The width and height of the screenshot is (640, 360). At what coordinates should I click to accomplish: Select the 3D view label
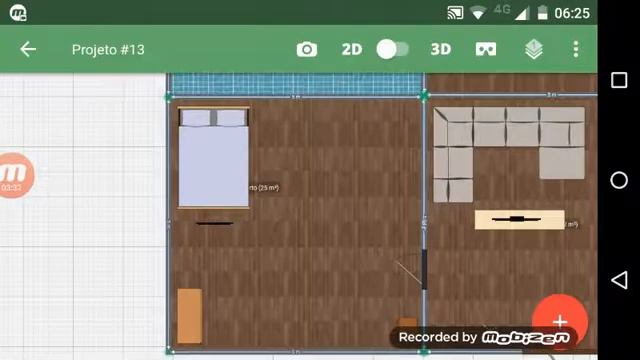coord(441,49)
